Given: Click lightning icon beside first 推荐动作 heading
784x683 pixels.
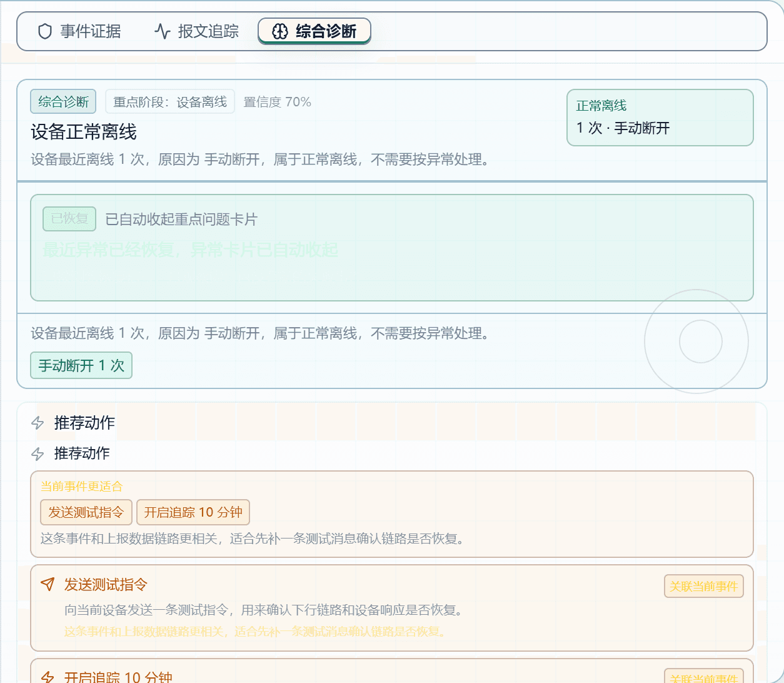Looking at the screenshot, I should coord(38,423).
